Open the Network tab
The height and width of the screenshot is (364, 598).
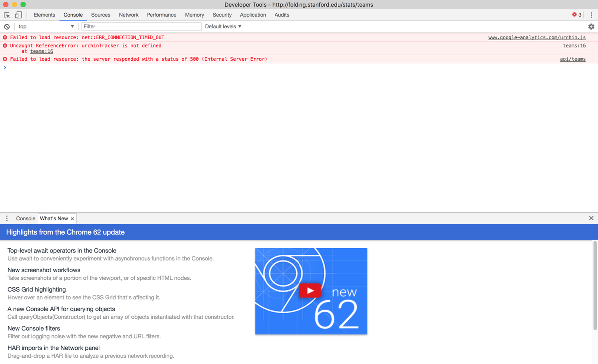(129, 15)
